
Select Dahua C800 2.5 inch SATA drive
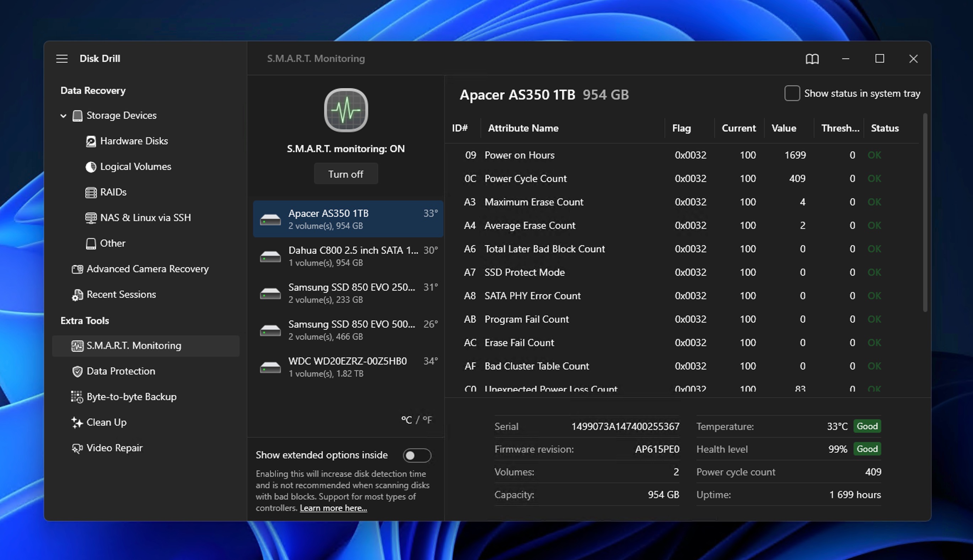pyautogui.click(x=348, y=256)
